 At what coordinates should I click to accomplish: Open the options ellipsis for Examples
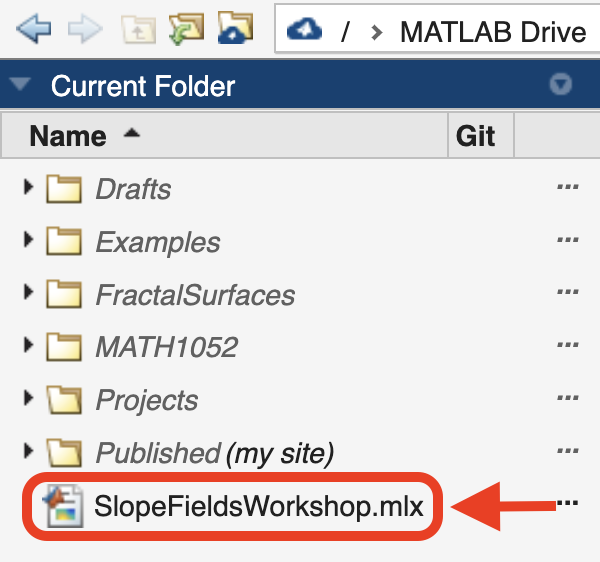(567, 240)
